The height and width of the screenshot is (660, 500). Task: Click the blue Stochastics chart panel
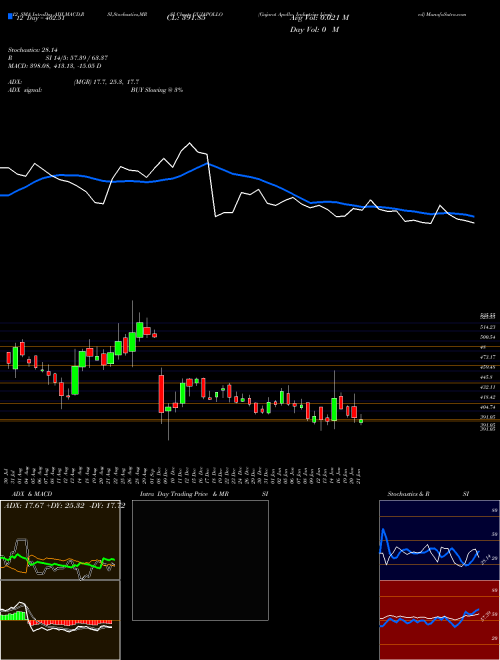pyautogui.click(x=439, y=540)
